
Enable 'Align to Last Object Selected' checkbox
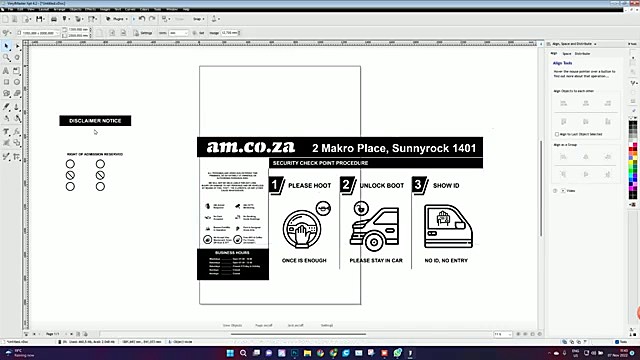click(x=557, y=134)
